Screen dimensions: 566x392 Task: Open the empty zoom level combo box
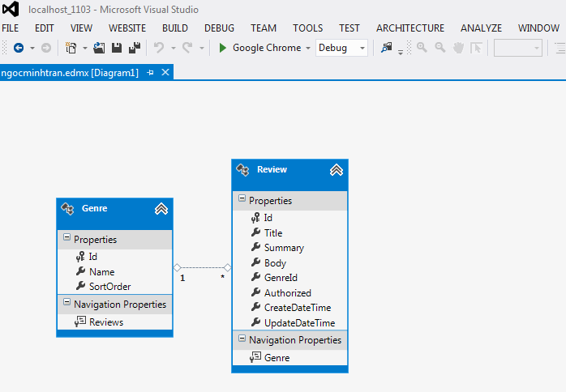pos(518,48)
